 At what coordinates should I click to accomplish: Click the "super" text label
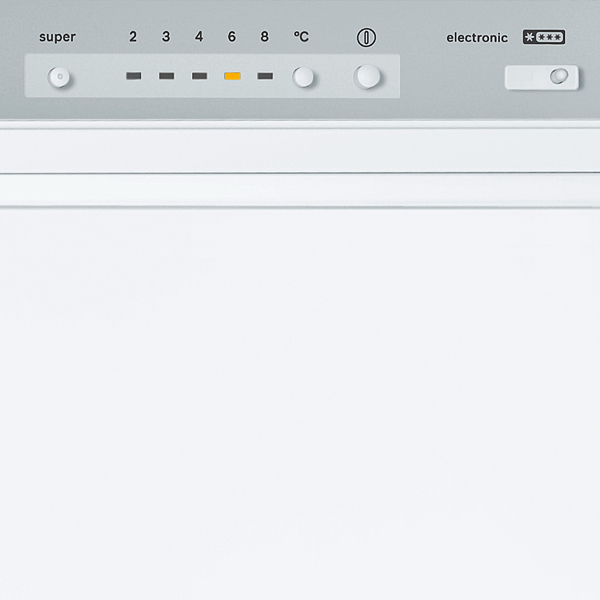(x=57, y=37)
